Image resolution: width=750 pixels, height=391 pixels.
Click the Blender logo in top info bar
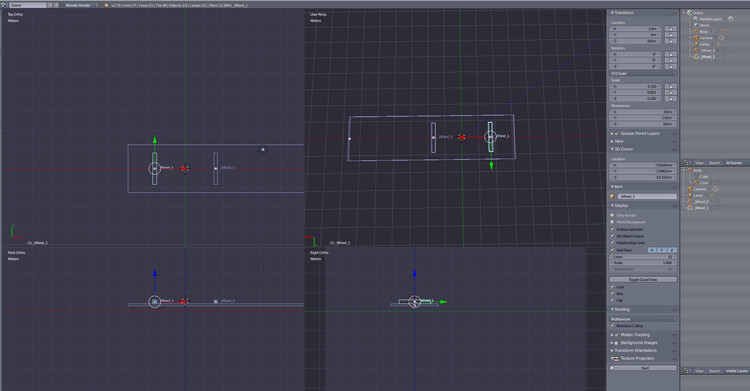click(x=106, y=5)
